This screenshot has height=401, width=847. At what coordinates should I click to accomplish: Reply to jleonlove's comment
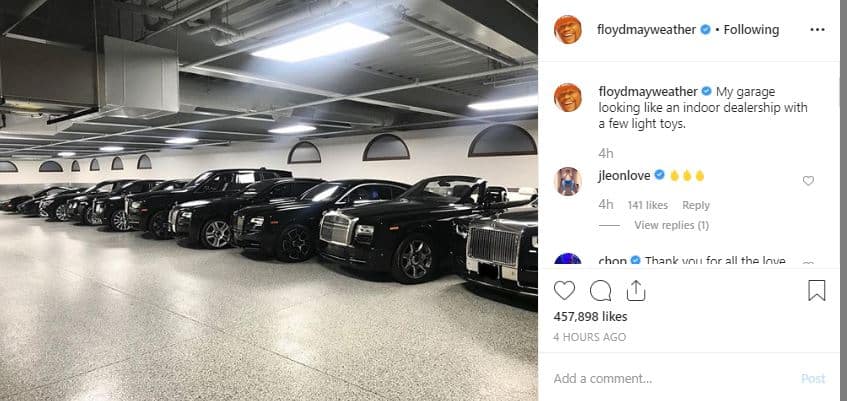(696, 205)
